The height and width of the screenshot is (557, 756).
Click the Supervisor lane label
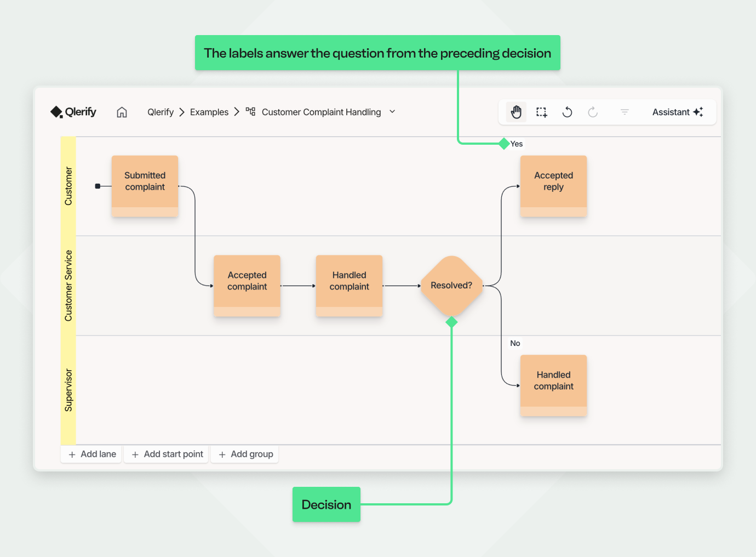tap(68, 390)
